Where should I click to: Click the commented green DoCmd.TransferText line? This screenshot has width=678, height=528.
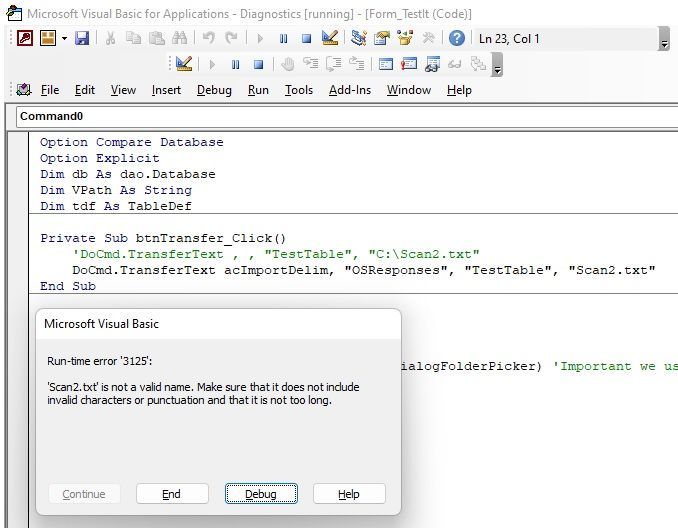pyautogui.click(x=276, y=254)
